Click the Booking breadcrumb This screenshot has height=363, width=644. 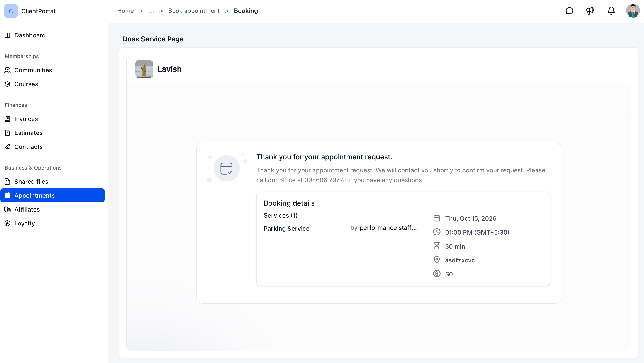click(246, 11)
